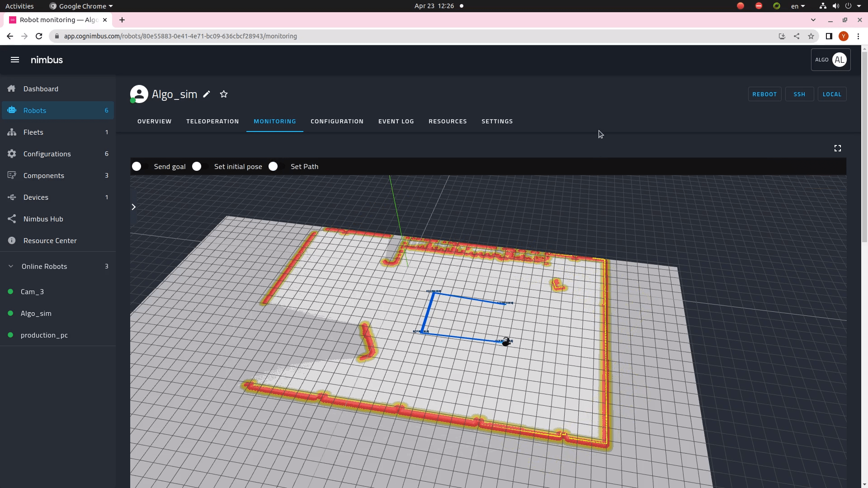The width and height of the screenshot is (868, 488).
Task: Click the Resource Center info icon
Action: [x=11, y=240]
